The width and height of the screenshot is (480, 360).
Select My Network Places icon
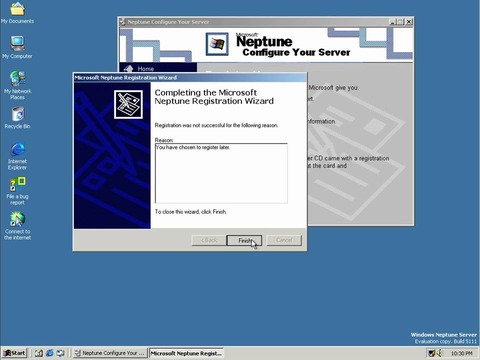point(17,85)
